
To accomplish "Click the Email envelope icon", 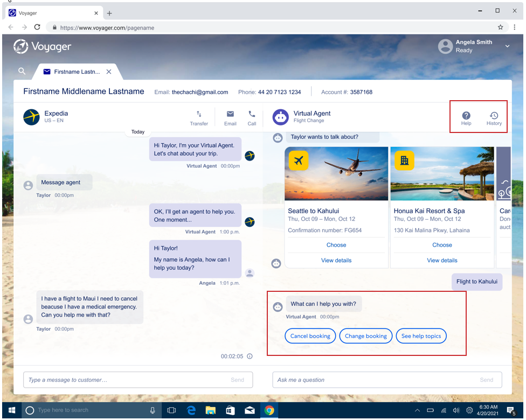I will click(230, 114).
